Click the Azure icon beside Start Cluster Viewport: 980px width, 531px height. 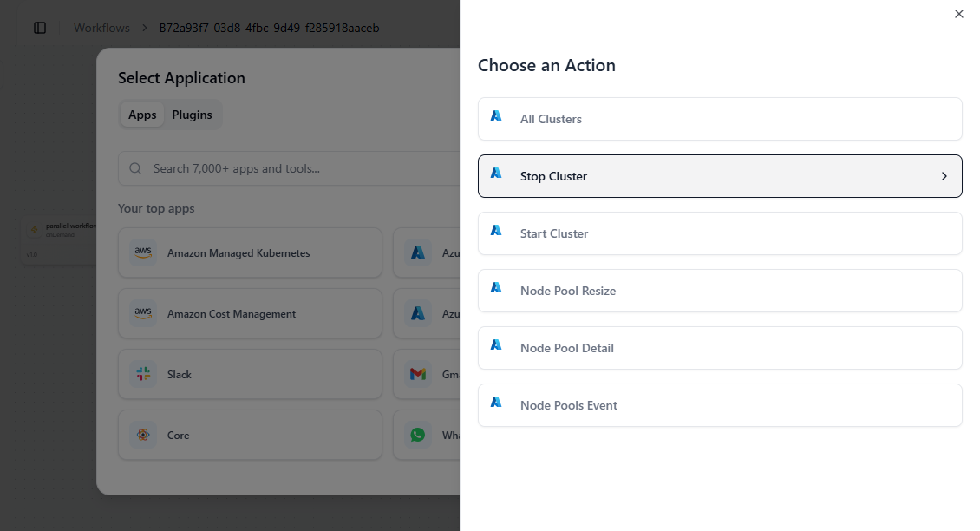click(x=496, y=231)
